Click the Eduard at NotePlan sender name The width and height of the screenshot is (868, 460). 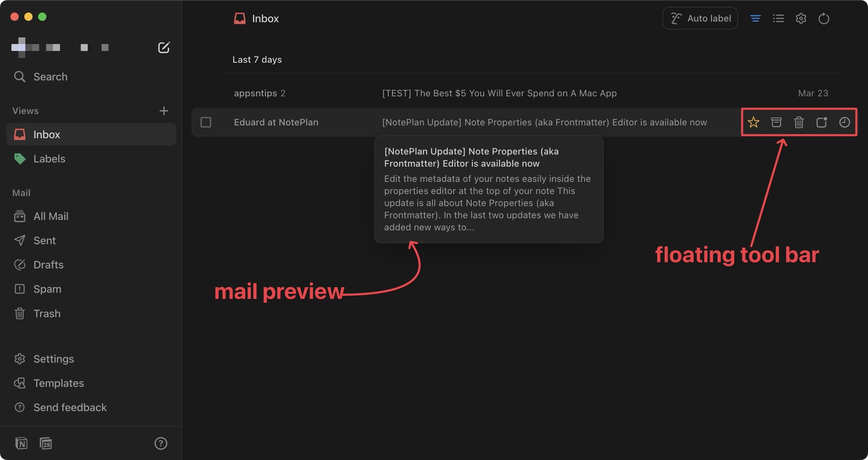pyautogui.click(x=276, y=122)
